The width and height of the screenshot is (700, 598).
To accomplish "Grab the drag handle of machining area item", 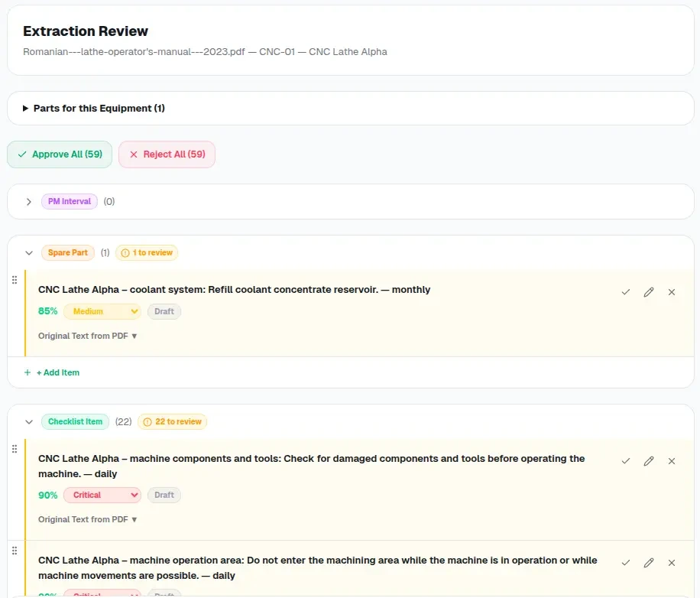I will click(15, 551).
